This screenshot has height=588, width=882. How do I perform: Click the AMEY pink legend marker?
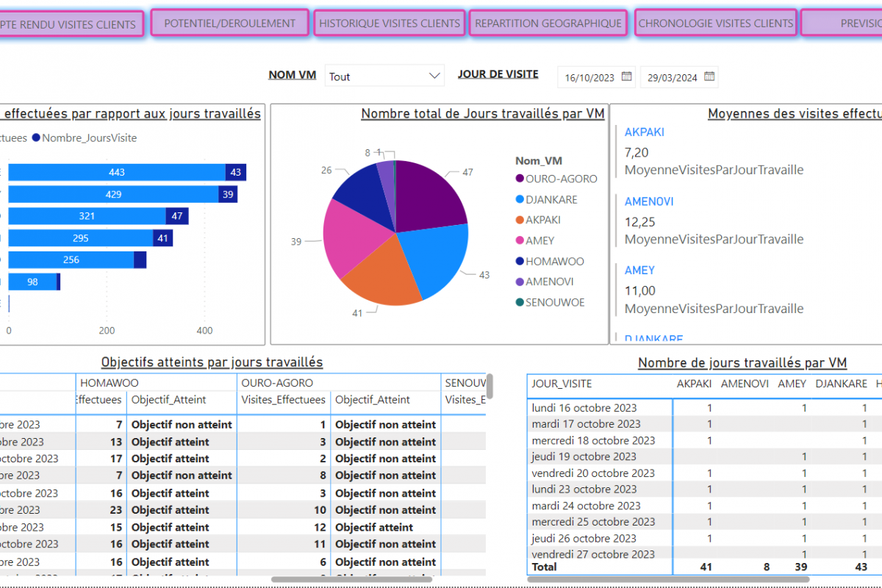520,240
